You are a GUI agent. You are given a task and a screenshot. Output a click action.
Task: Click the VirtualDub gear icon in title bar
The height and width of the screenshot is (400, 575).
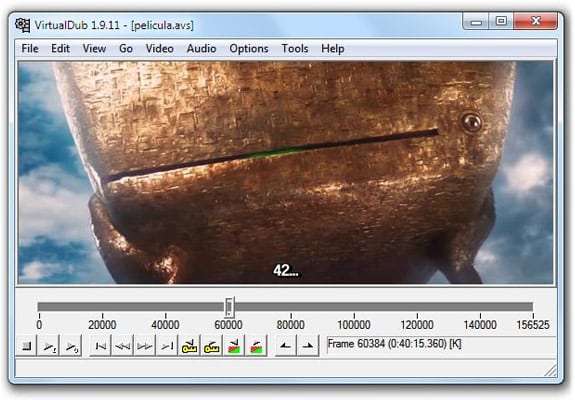click(23, 25)
